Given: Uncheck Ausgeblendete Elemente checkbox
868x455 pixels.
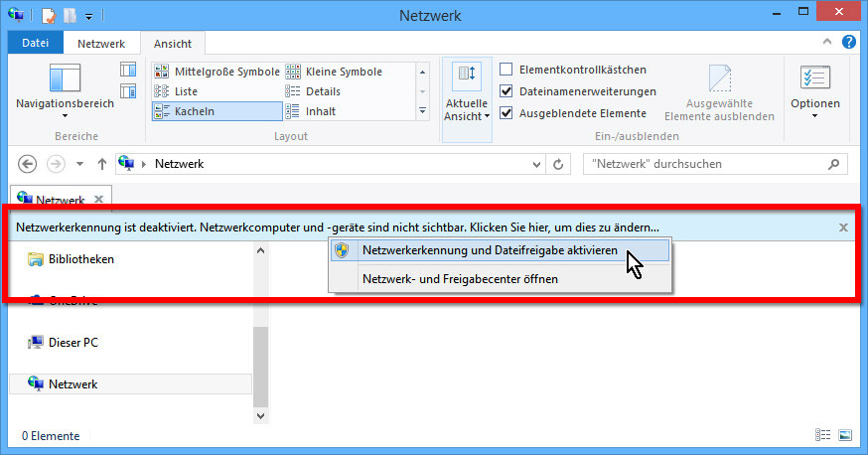Looking at the screenshot, I should 506,113.
